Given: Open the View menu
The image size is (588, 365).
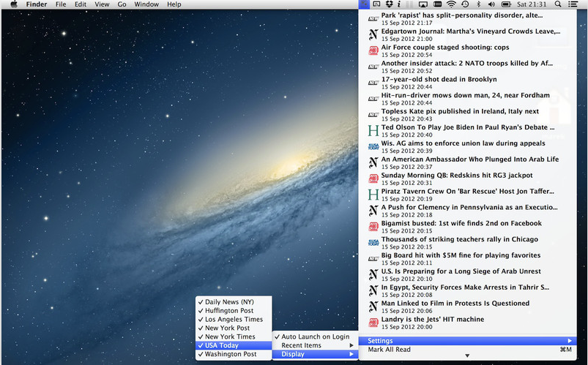Looking at the screenshot, I should [x=102, y=4].
